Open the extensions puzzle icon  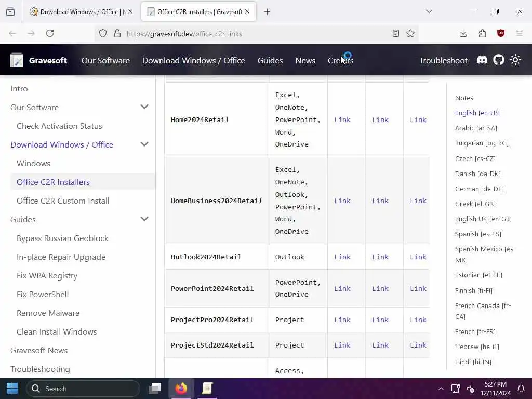pyautogui.click(x=482, y=33)
